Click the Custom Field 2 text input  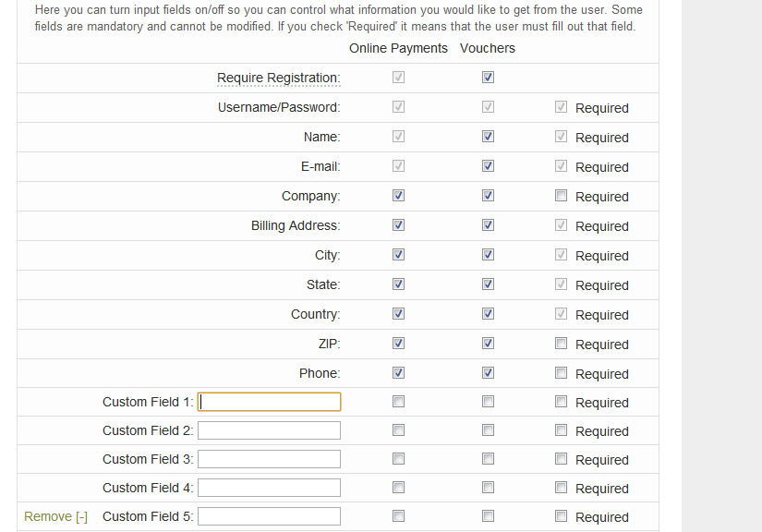click(x=270, y=430)
